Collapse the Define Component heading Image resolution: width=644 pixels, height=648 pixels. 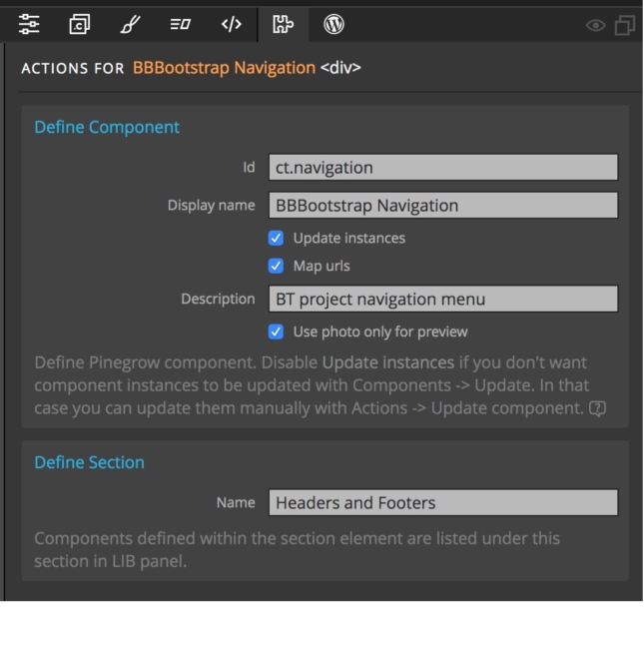107,127
